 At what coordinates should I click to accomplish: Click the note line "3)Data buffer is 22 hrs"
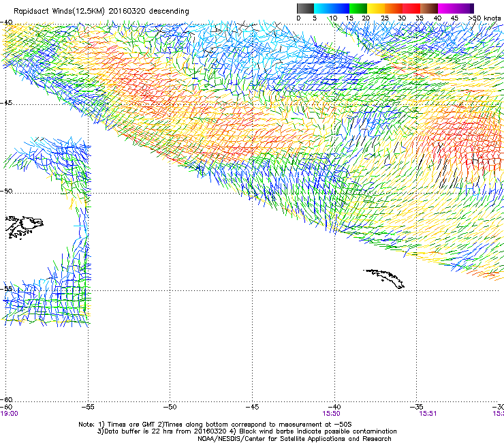tap(247, 431)
